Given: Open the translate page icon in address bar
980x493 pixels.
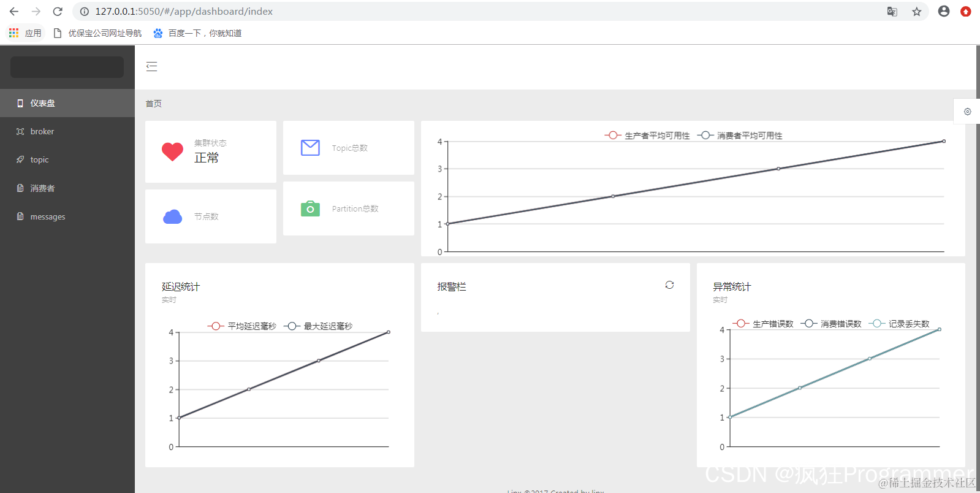Looking at the screenshot, I should pos(892,11).
